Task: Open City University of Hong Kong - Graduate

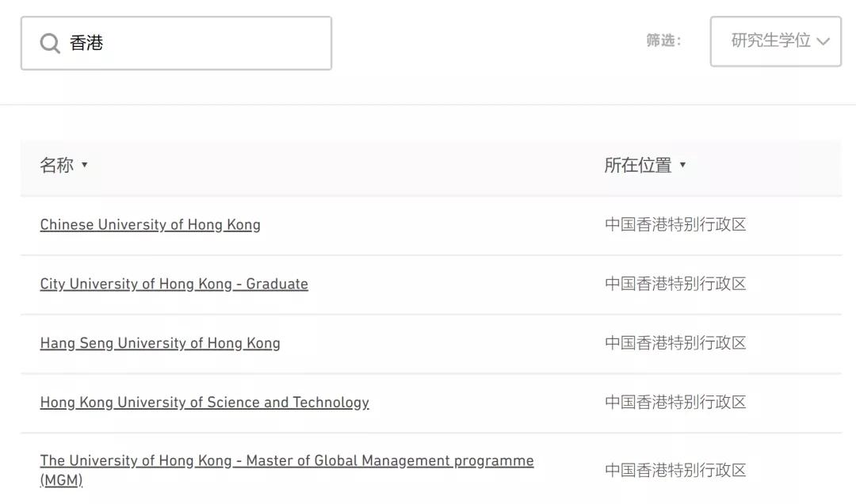Action: 174,284
